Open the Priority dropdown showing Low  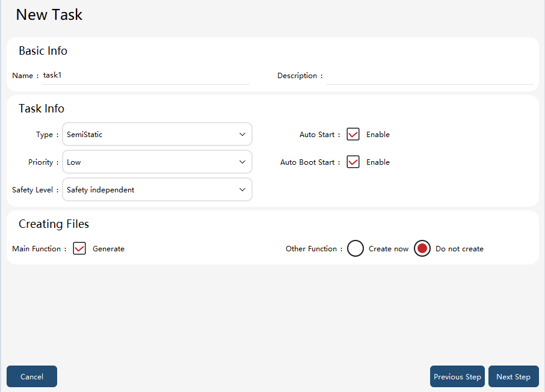pos(157,162)
